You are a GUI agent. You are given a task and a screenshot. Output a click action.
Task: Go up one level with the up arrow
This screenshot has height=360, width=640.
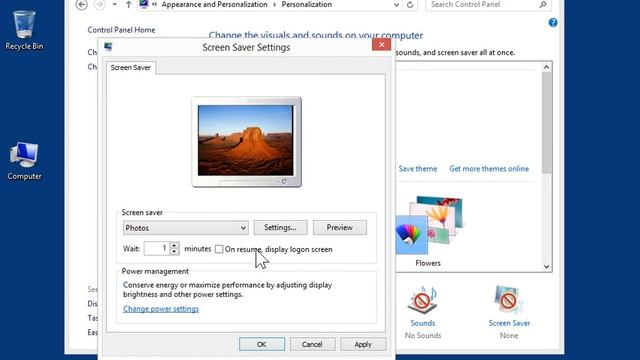[x=129, y=4]
